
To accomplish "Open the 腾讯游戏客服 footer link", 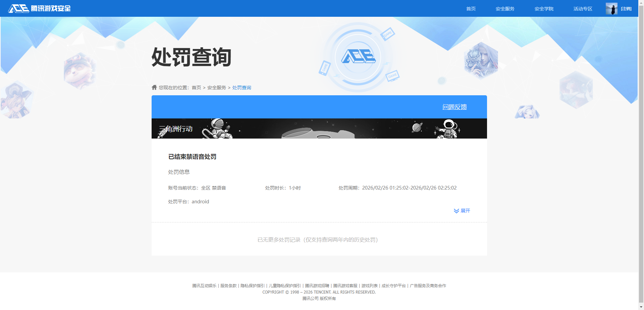I will tap(345, 286).
